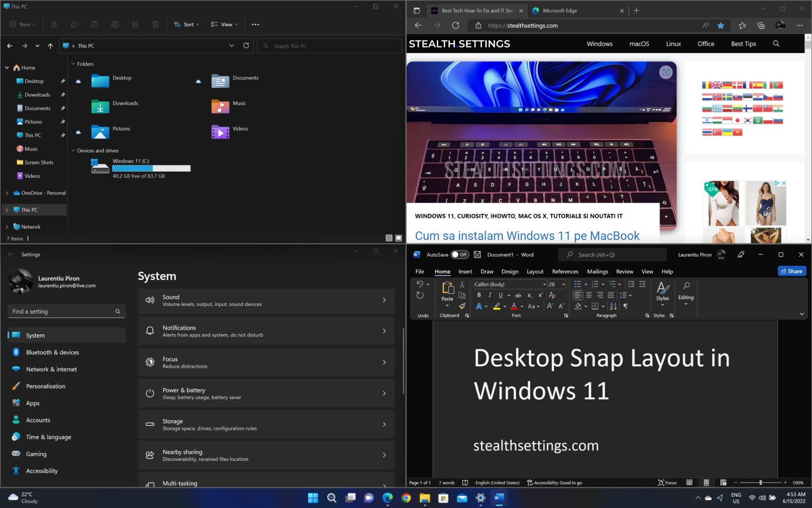
Task: Open the Sort dropdown in File Explorer
Action: coord(186,24)
